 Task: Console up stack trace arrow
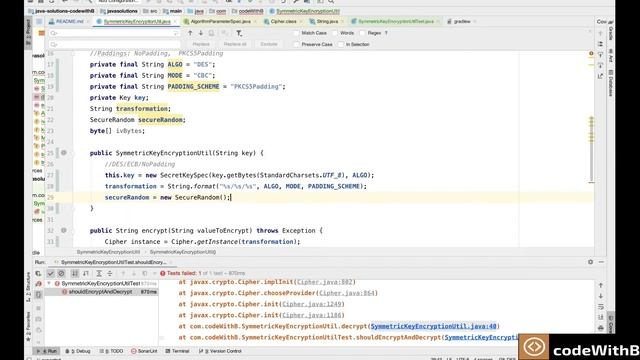point(601,285)
